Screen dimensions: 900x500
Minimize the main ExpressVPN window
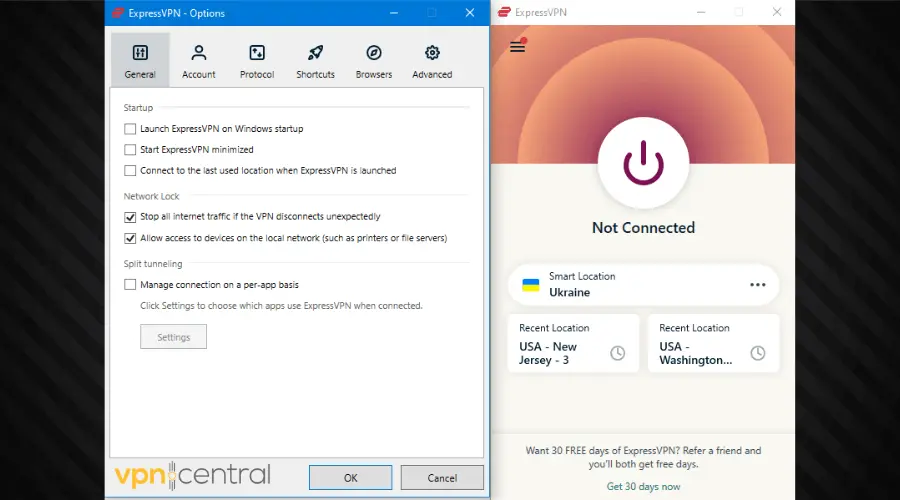(x=701, y=12)
